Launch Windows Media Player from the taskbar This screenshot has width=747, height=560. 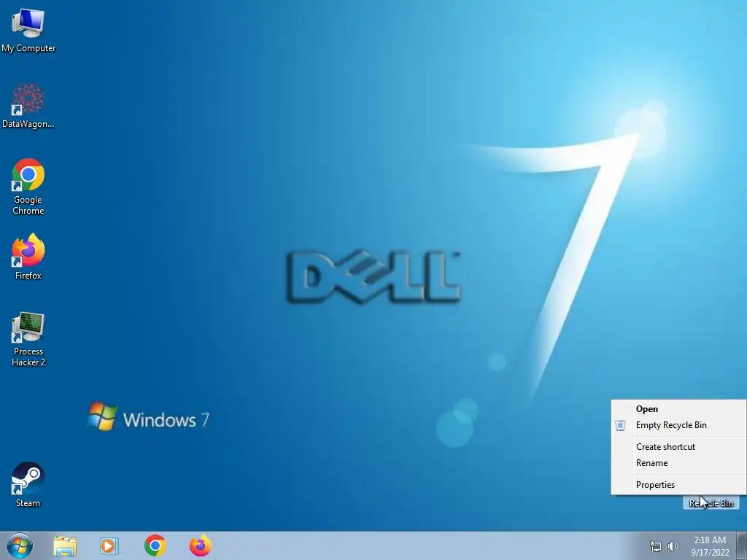tap(109, 546)
